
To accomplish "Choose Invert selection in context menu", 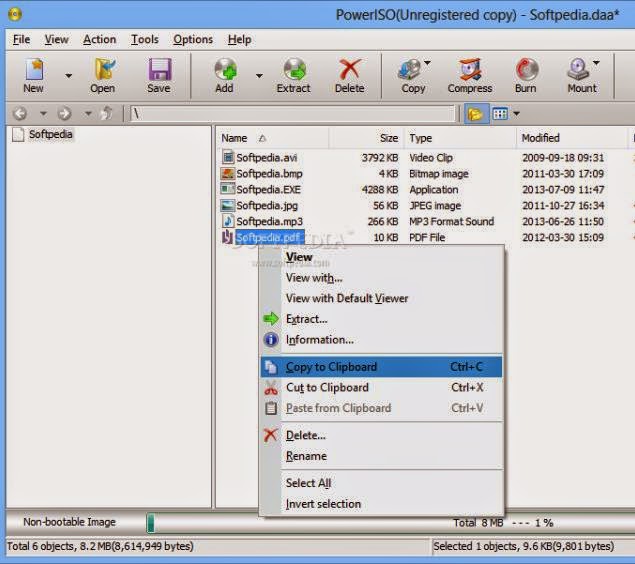I will pos(381,504).
